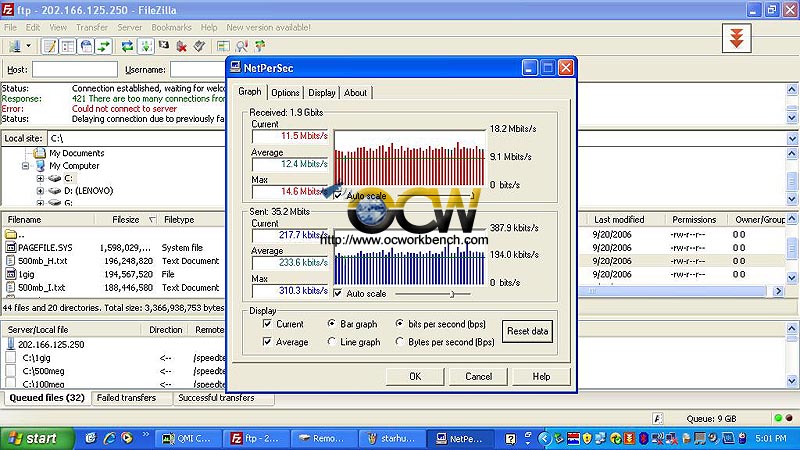Click the D: (LENOVO) drive icon
This screenshot has height=450, width=800.
tap(55, 191)
